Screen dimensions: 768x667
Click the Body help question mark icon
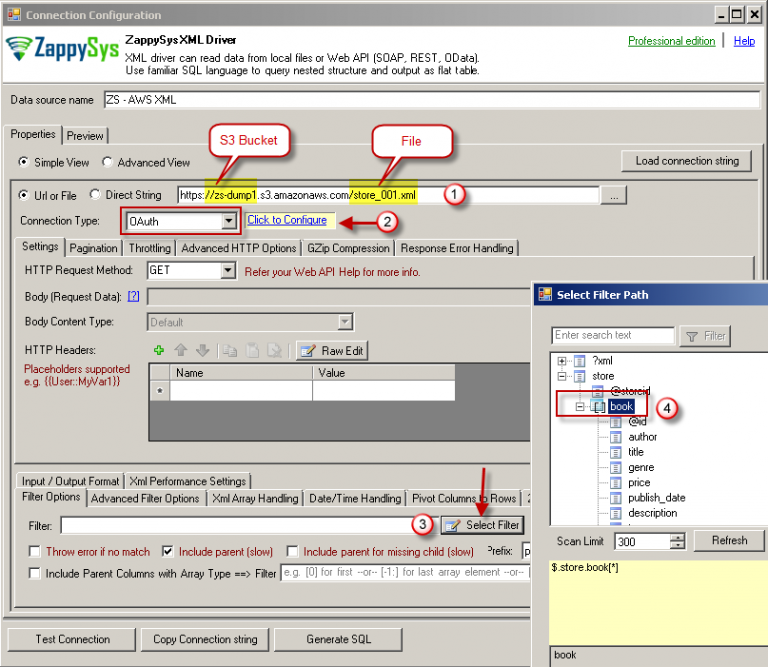click(x=133, y=296)
